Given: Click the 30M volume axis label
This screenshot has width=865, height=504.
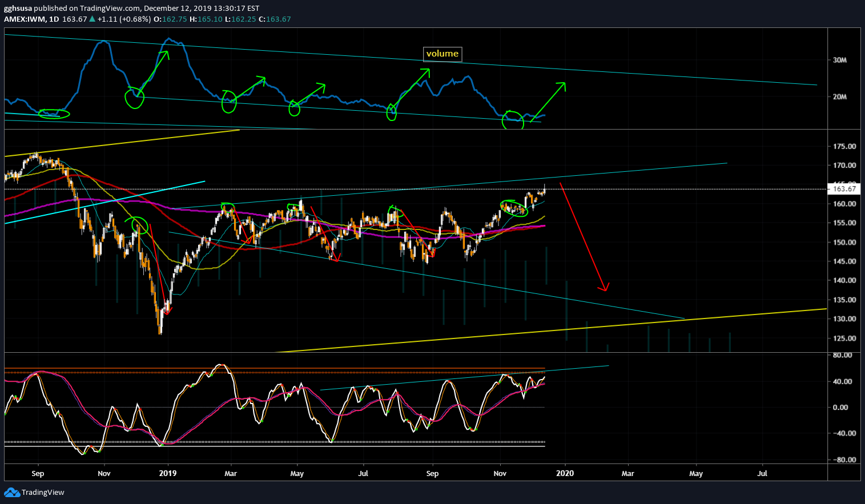Looking at the screenshot, I should click(839, 60).
